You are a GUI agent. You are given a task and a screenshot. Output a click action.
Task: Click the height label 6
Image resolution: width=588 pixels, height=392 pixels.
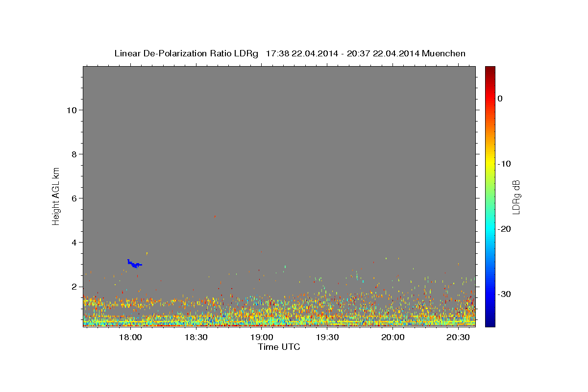pos(73,198)
